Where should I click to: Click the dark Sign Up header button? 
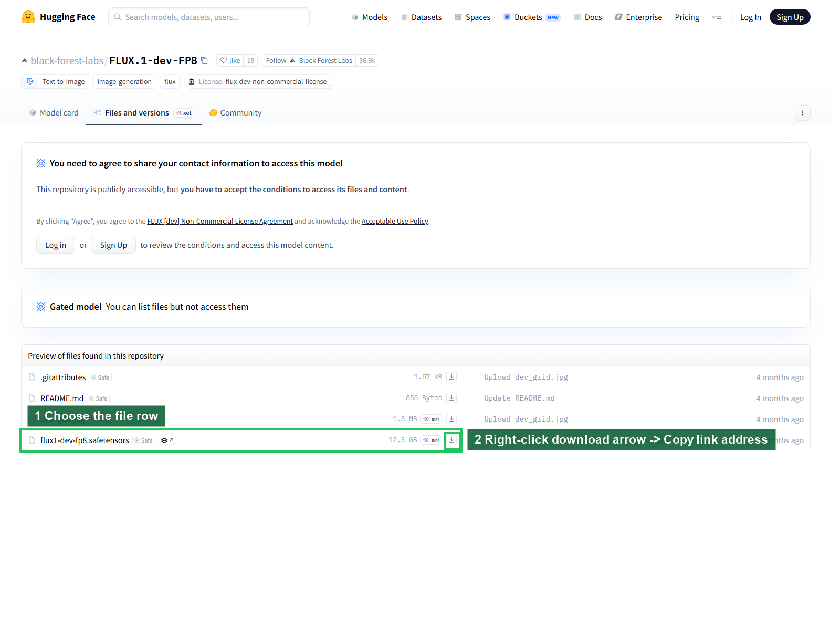(x=790, y=17)
